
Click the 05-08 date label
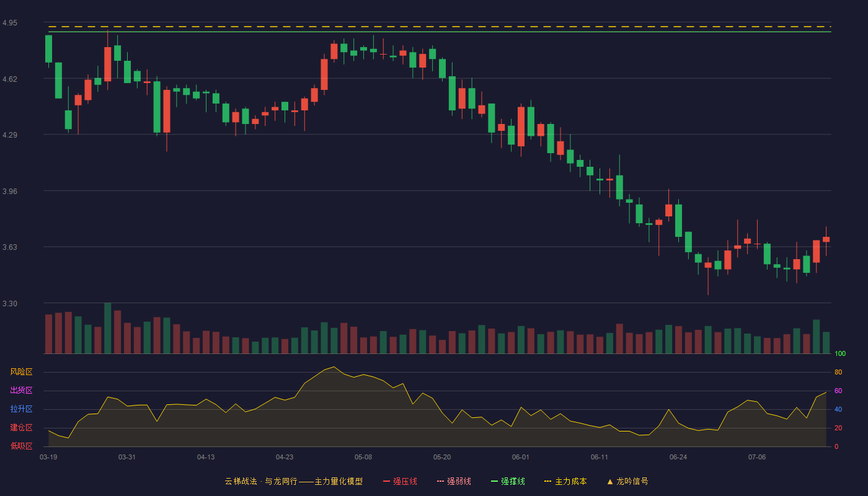(363, 457)
